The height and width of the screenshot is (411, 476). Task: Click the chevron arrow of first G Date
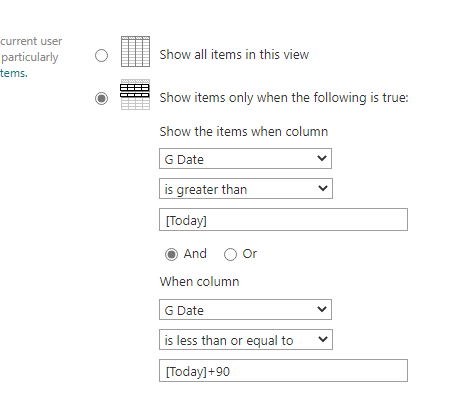tap(322, 158)
